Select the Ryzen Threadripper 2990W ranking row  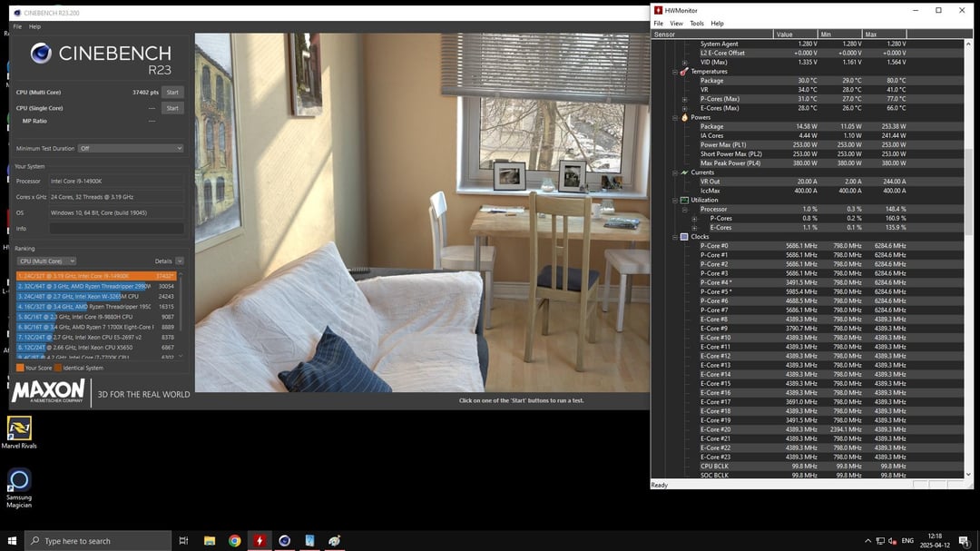96,286
